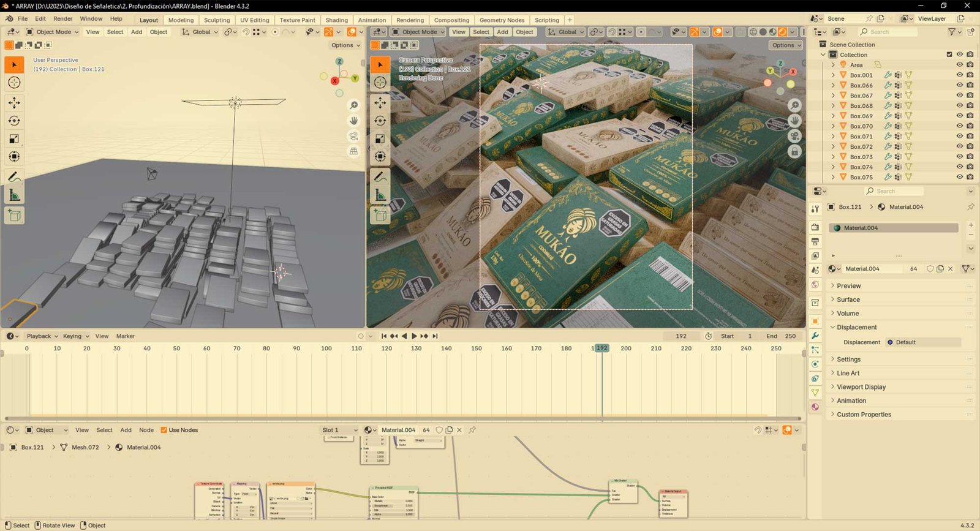This screenshot has width=980, height=531.
Task: Open the Physics properties tab
Action: pos(815,364)
